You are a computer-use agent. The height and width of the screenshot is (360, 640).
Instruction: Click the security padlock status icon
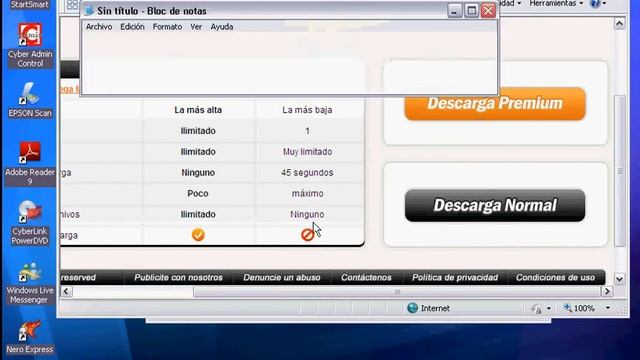pos(537,309)
